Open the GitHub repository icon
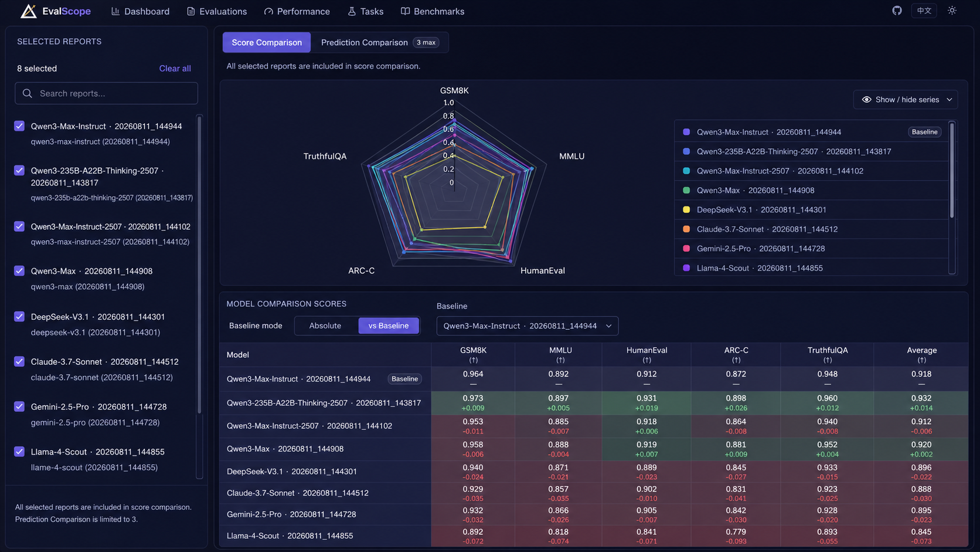This screenshot has height=552, width=980. click(897, 11)
